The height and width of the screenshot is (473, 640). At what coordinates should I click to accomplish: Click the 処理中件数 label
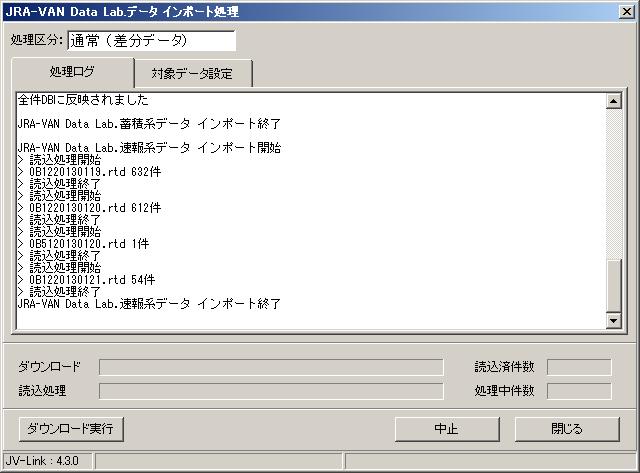coord(504,391)
